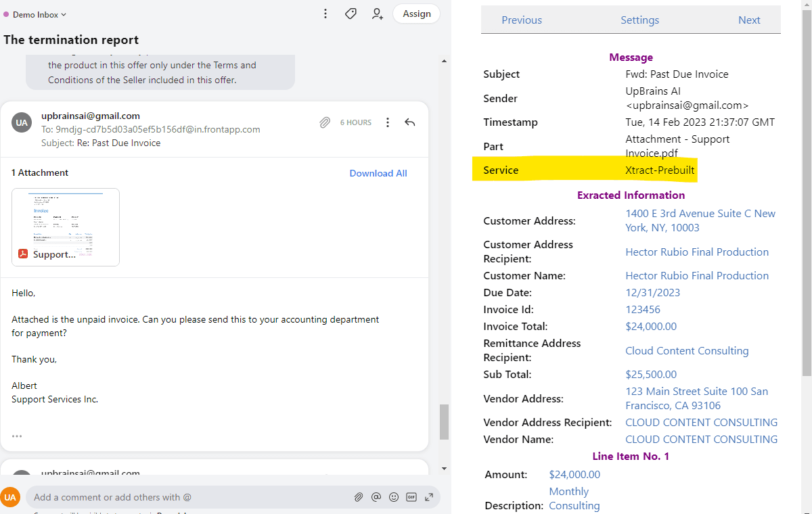The image size is (812, 514).
Task: Click the paperclip icon in message header
Action: coord(325,122)
